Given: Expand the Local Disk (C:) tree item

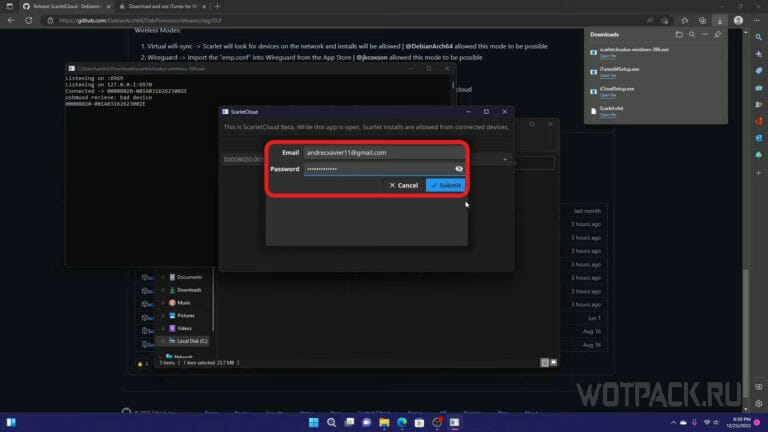Looking at the screenshot, I should 162,341.
